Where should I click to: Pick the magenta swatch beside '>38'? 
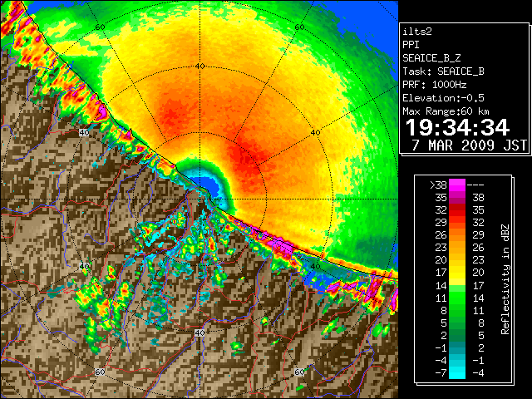(457, 185)
